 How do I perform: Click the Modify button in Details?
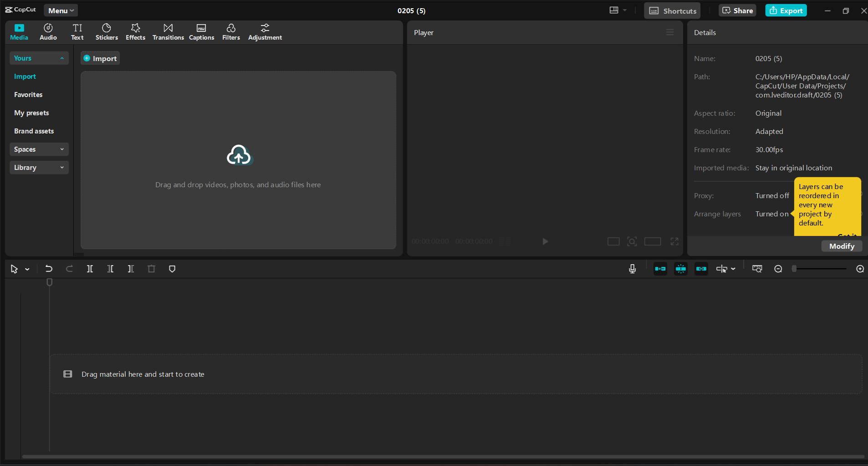[x=842, y=246]
